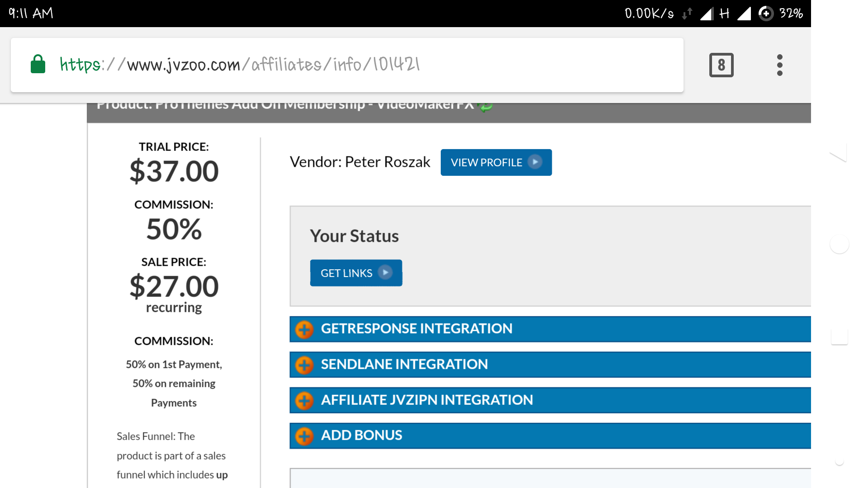Click arrow icon inside View Profile button
The height and width of the screenshot is (488, 868).
(x=535, y=162)
